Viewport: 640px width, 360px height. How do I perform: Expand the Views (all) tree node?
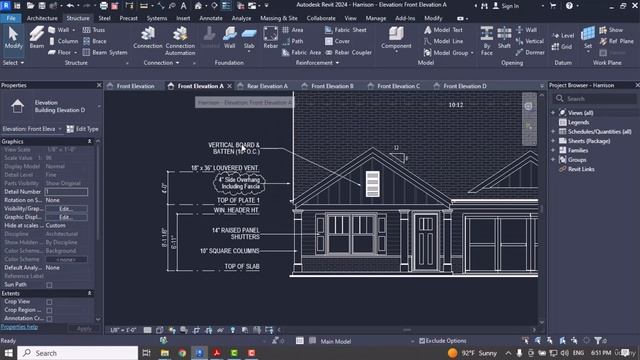[x=553, y=113]
